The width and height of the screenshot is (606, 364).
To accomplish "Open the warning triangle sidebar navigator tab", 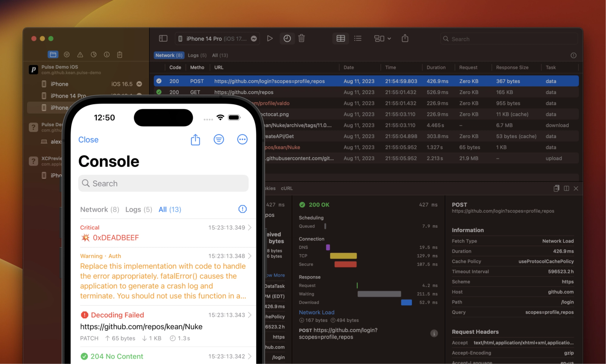I will point(80,54).
